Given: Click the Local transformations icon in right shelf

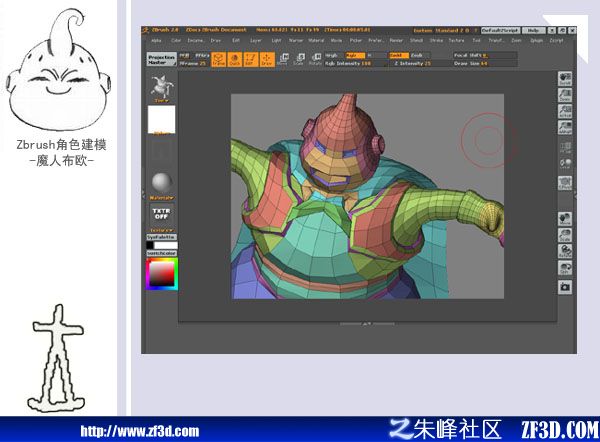Looking at the screenshot, I should tap(565, 164).
